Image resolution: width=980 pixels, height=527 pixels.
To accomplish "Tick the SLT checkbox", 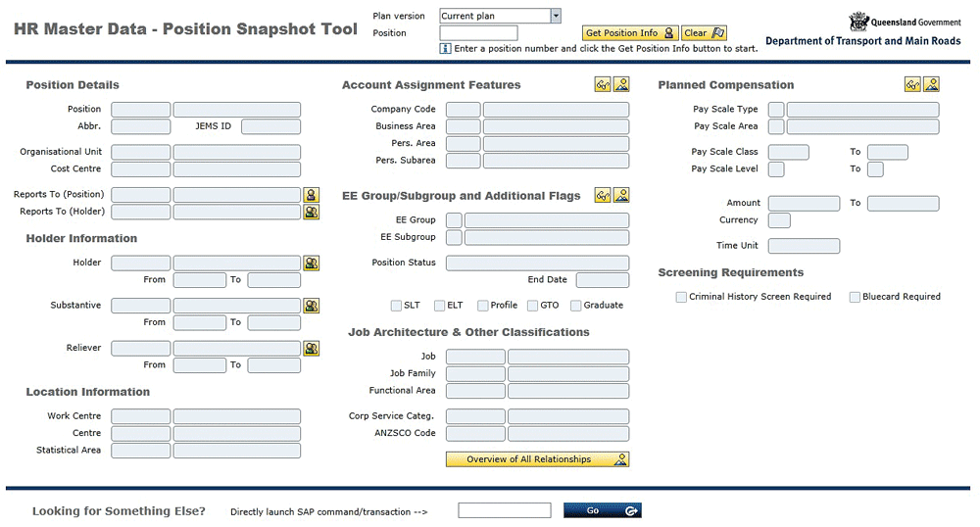I will click(397, 306).
